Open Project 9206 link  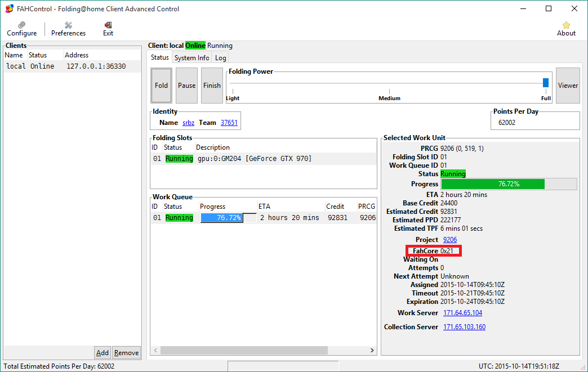(x=450, y=239)
